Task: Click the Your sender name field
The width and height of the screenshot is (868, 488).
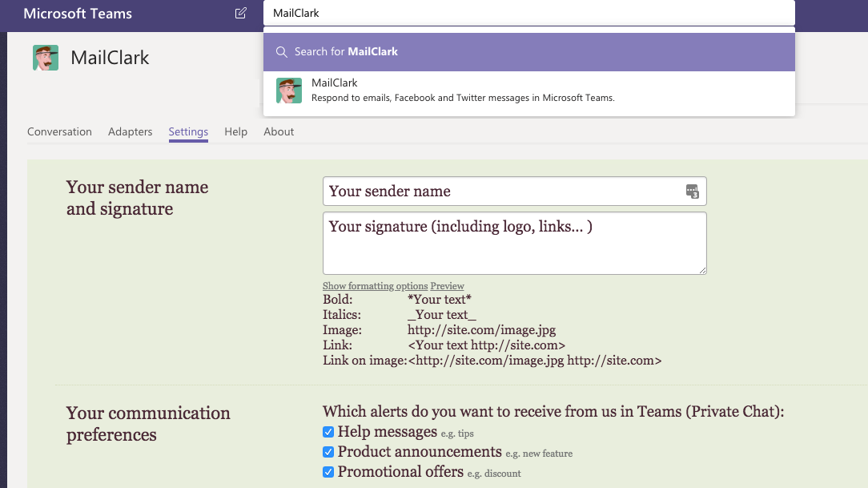Action: click(515, 191)
